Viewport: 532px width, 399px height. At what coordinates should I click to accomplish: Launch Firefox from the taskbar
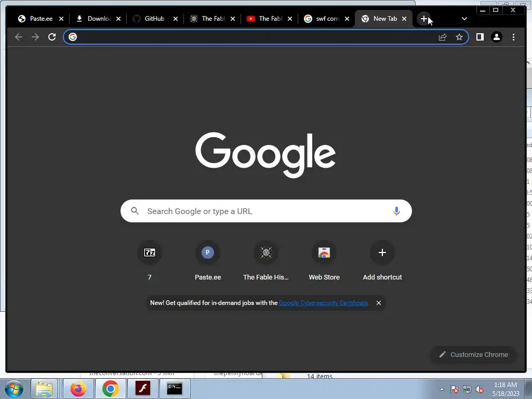coord(78,389)
